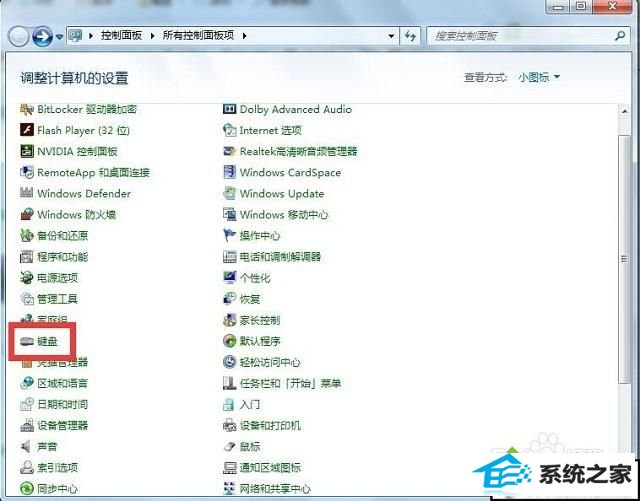This screenshot has height=501, width=640.
Task: Click the 声音 speaker icon
Action: 27,447
